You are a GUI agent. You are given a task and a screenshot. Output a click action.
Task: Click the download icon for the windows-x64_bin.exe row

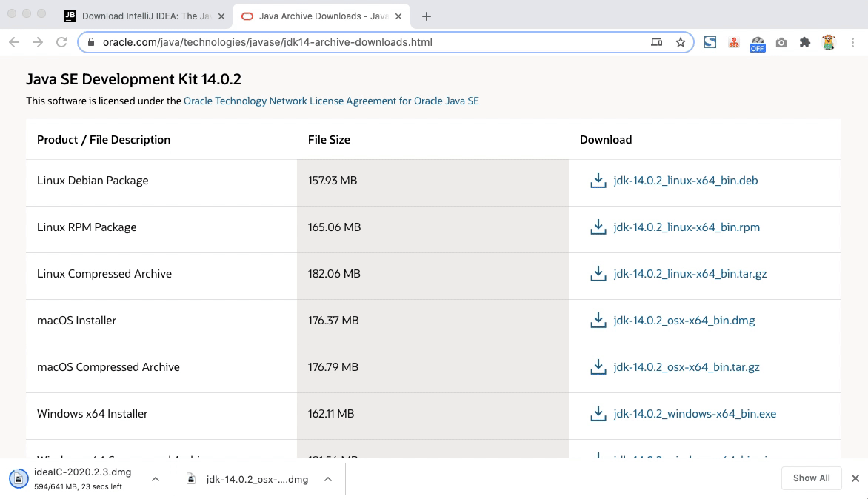tap(598, 413)
